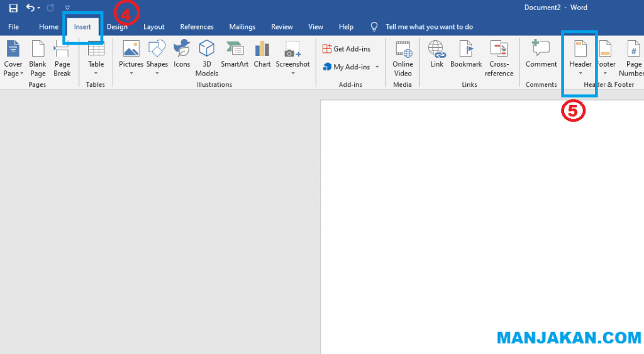This screenshot has width=644, height=354.
Task: Open the Mailings tab
Action: point(242,26)
